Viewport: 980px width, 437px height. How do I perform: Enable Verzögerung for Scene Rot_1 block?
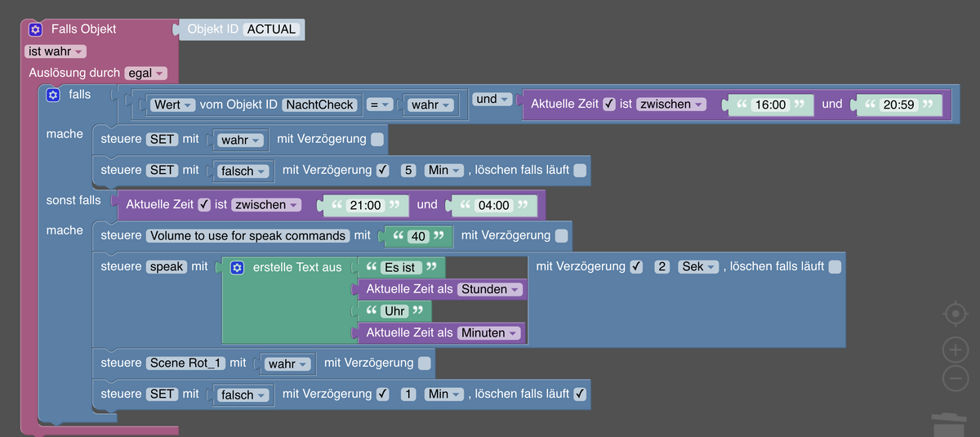pyautogui.click(x=425, y=363)
